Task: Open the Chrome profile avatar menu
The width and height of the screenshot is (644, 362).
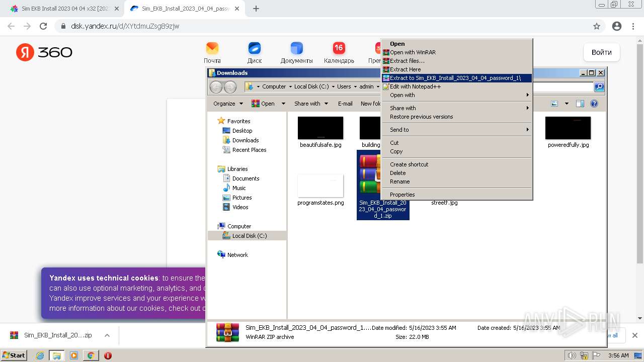Action: [617, 26]
